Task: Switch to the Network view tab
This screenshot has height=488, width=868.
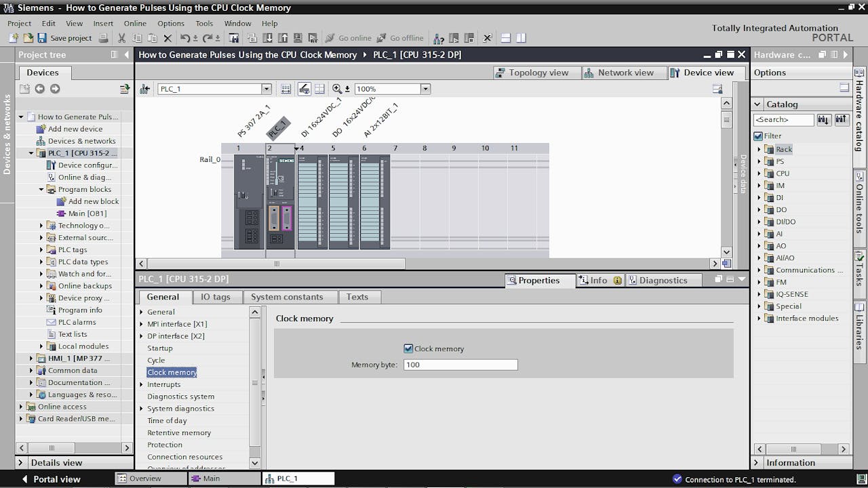Action: (618, 73)
